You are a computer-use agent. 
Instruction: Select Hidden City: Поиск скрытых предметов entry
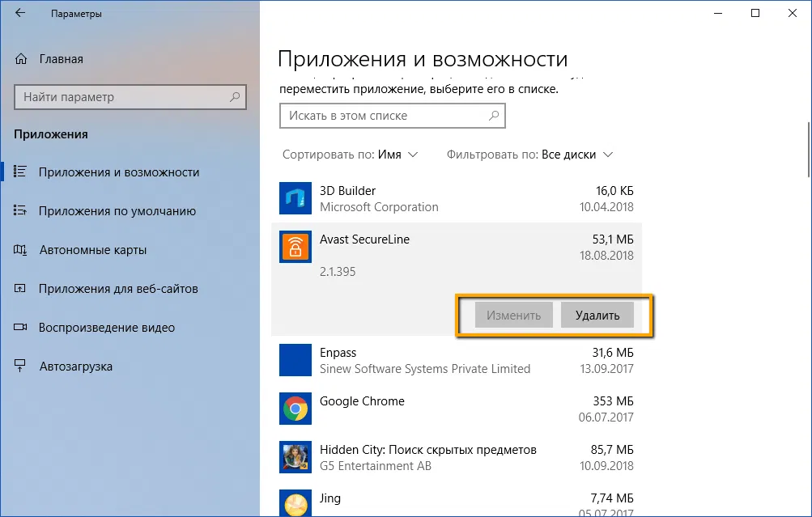click(x=427, y=450)
